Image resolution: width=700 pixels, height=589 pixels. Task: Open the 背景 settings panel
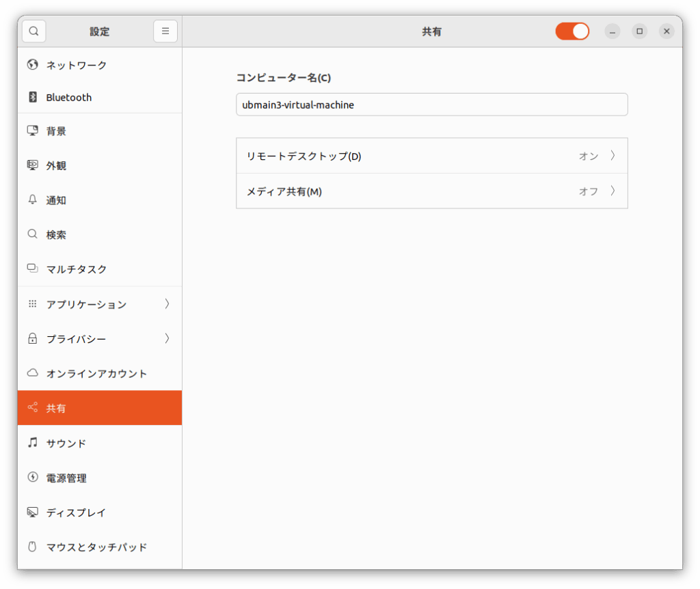[100, 131]
